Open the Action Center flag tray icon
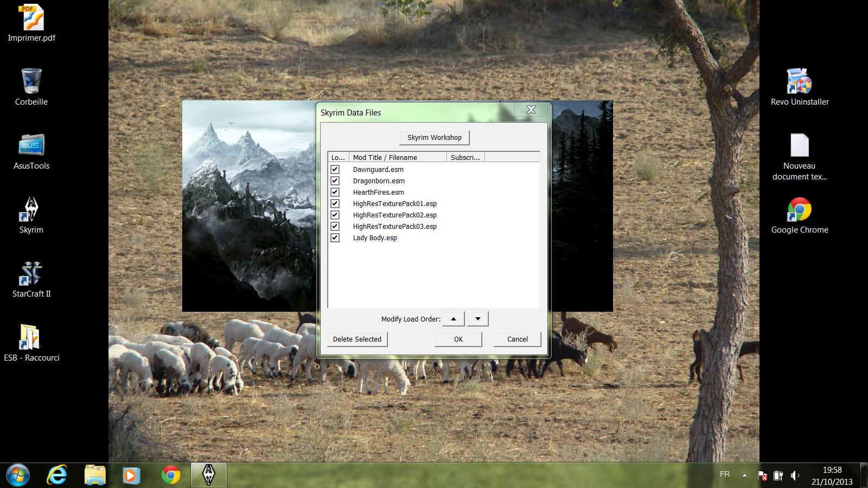 [762, 476]
